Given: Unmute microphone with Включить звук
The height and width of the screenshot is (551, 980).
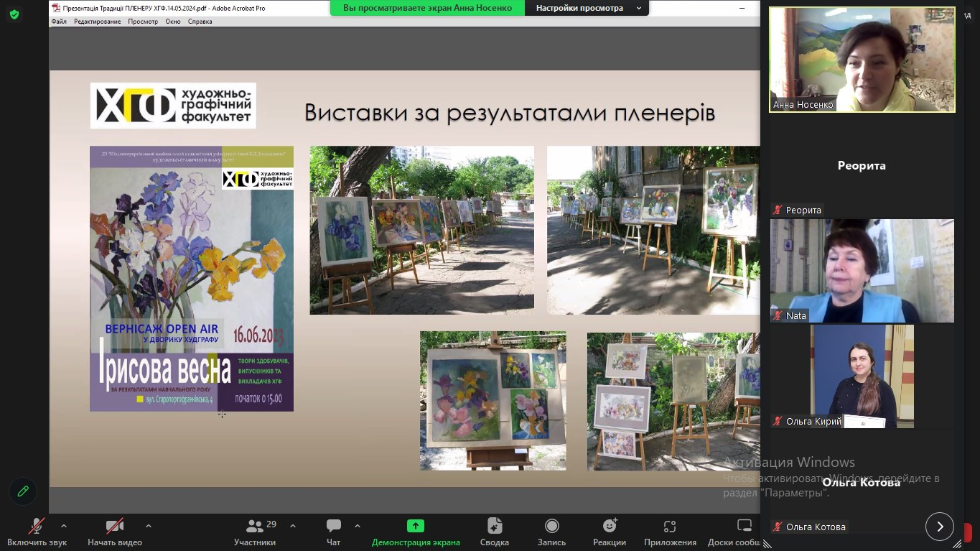Looking at the screenshot, I should [x=37, y=532].
